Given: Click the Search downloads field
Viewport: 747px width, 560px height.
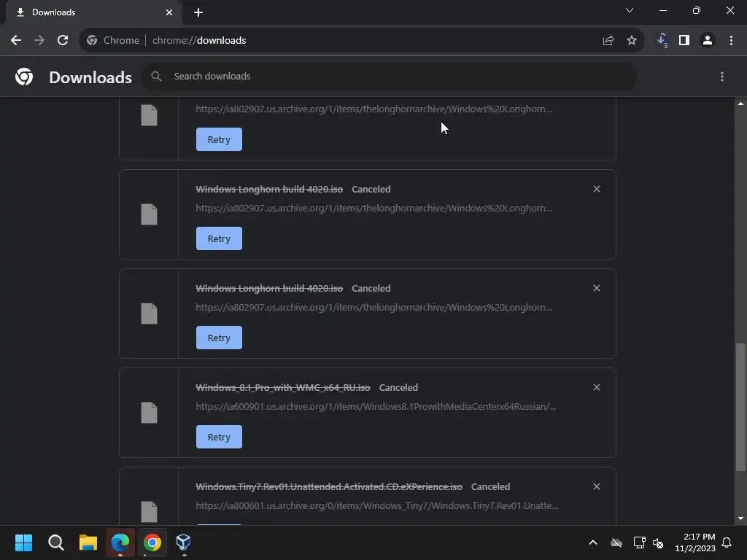Looking at the screenshot, I should pos(390,77).
